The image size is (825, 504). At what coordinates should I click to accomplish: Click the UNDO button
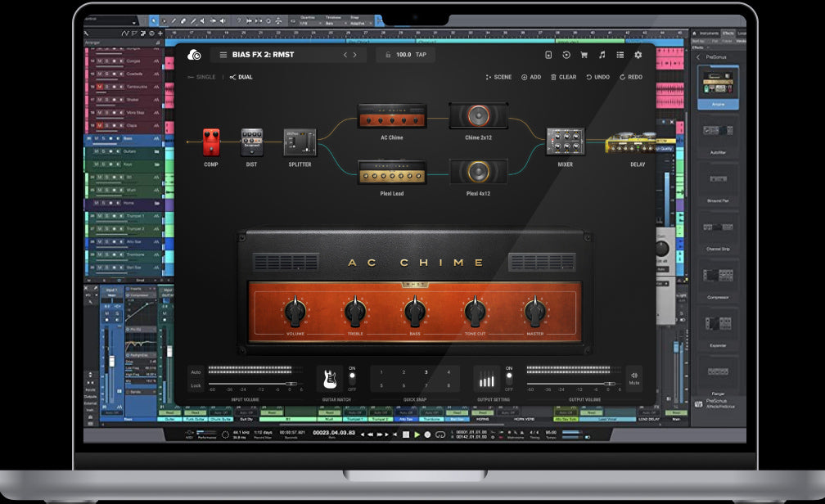pyautogui.click(x=597, y=77)
